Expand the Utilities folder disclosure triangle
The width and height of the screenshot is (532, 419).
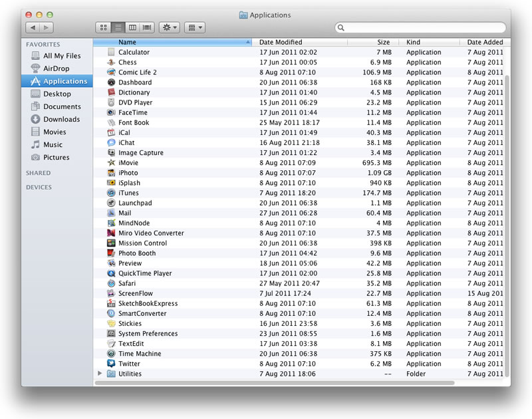[100, 374]
